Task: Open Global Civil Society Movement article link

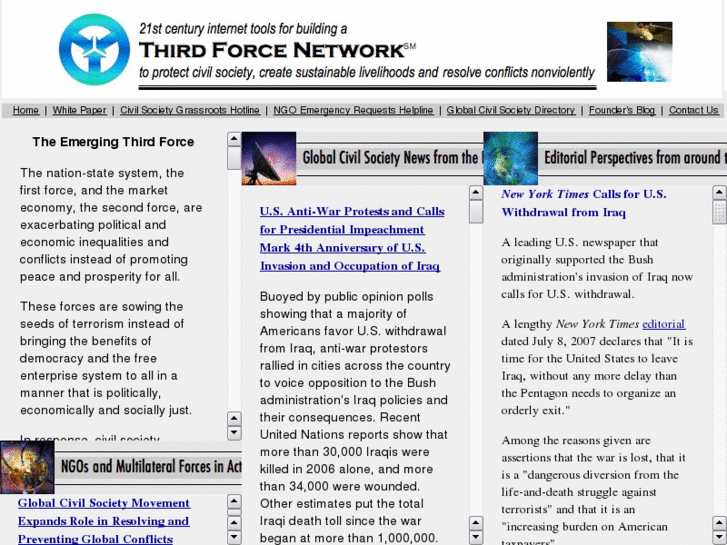Action: pos(104,520)
